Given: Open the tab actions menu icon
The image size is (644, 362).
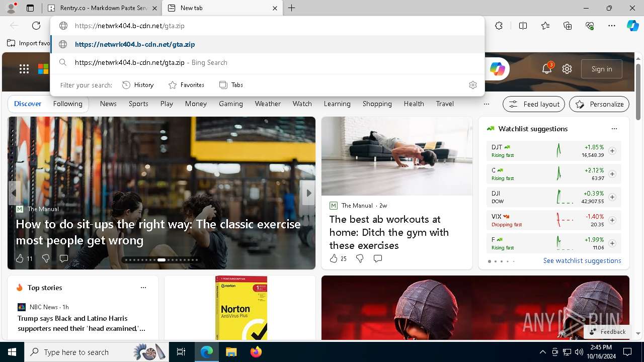Looking at the screenshot, I should 30,8.
